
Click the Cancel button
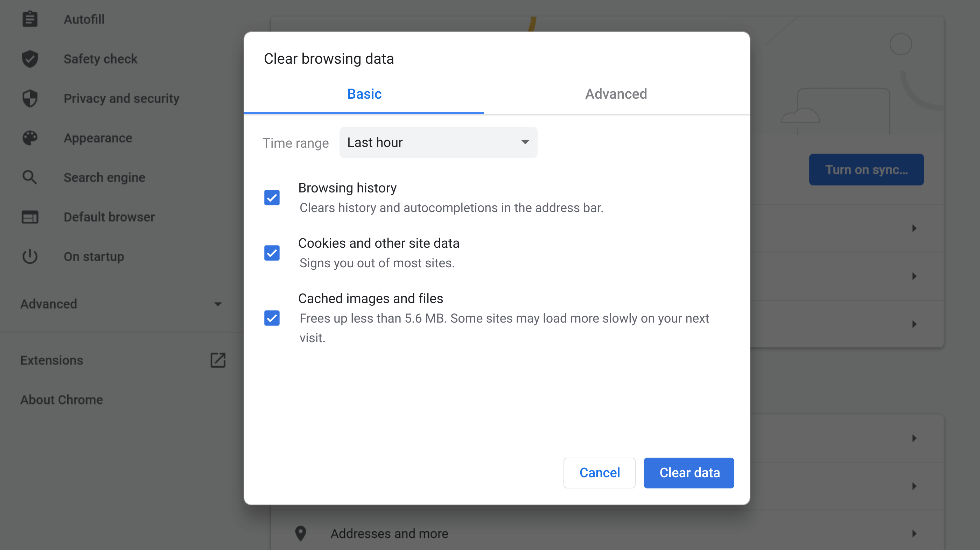click(600, 473)
